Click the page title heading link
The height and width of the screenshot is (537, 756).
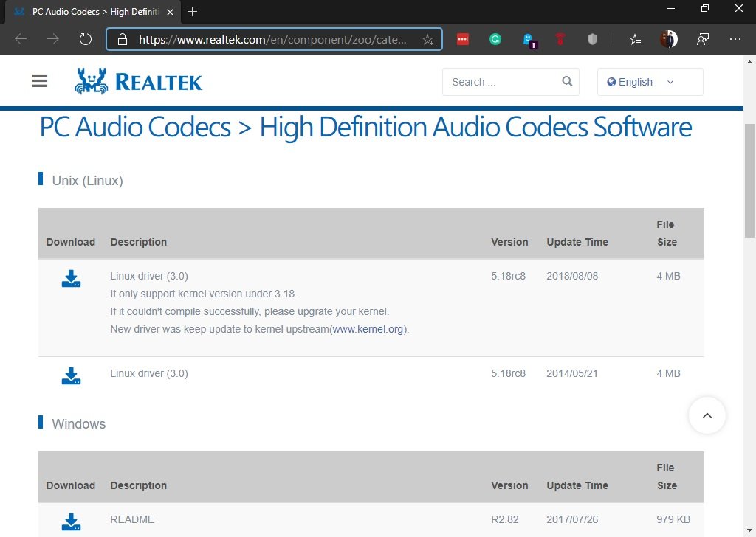click(x=365, y=127)
